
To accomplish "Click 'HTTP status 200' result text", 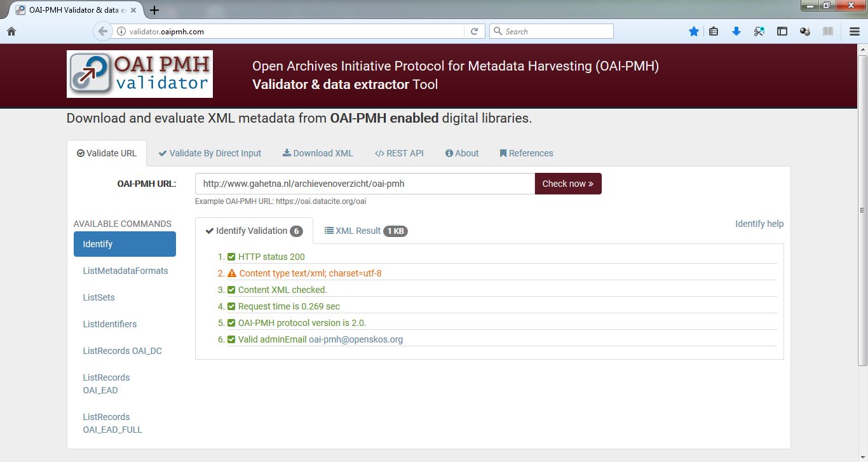I will pyautogui.click(x=271, y=257).
